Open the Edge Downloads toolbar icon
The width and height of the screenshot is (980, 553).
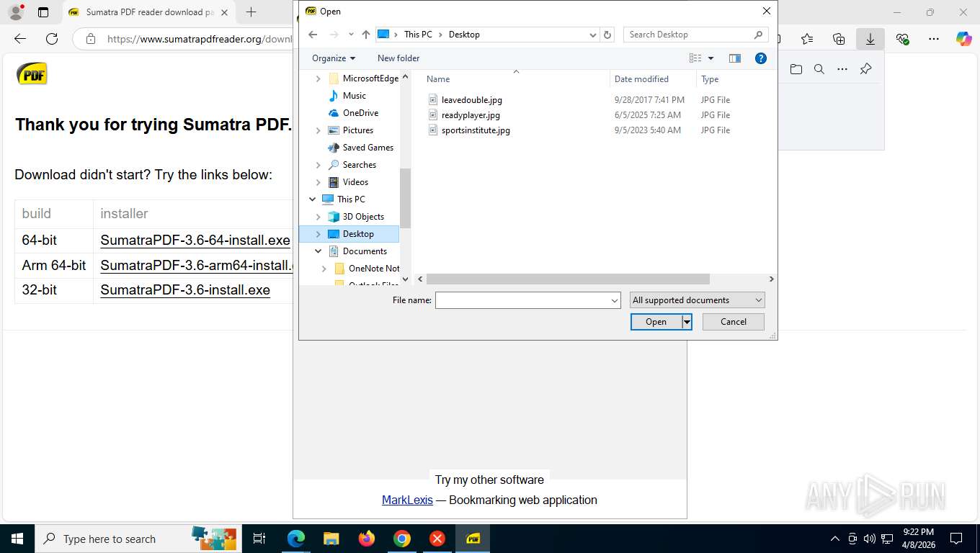(870, 39)
